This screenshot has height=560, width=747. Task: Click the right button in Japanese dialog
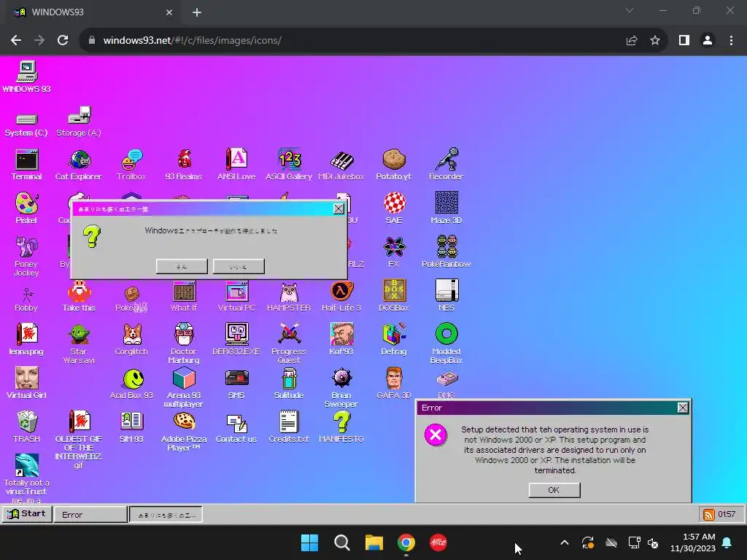(239, 267)
